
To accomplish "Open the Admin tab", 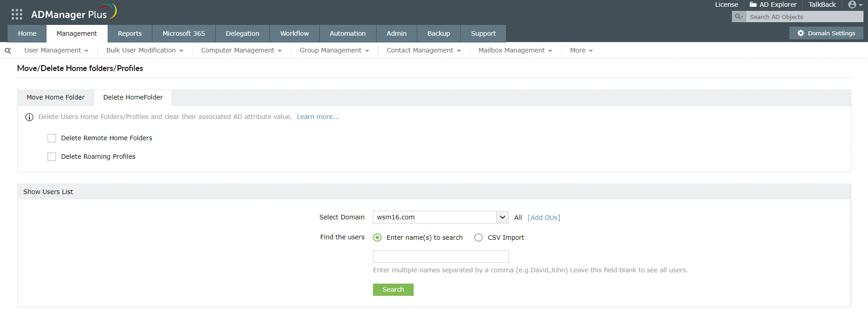I will (396, 33).
